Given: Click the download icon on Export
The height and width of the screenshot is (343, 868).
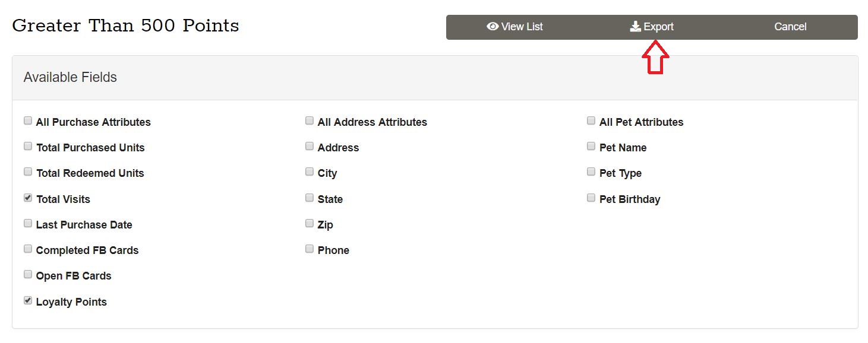Looking at the screenshot, I should point(635,27).
